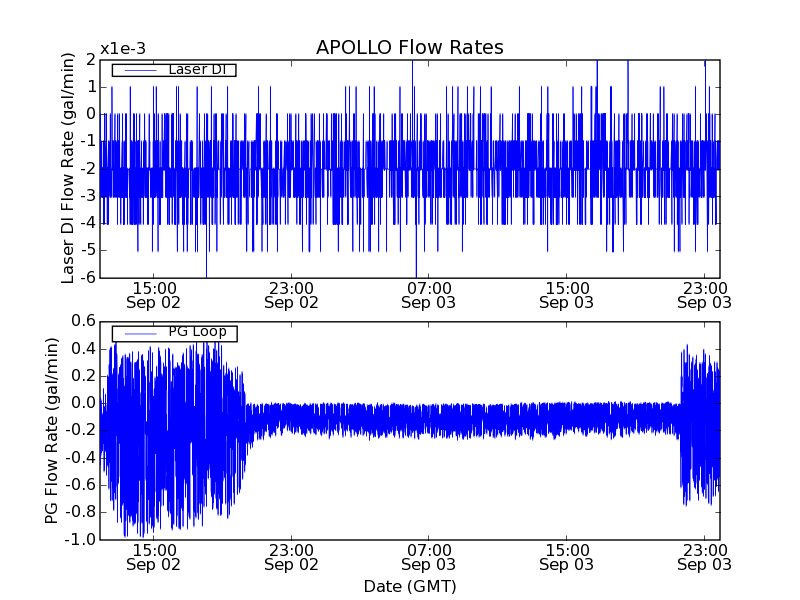Image resolution: width=800 pixels, height=600 pixels.
Task: Click y-tick label -6 on Laser DI plot
Action: [x=89, y=278]
